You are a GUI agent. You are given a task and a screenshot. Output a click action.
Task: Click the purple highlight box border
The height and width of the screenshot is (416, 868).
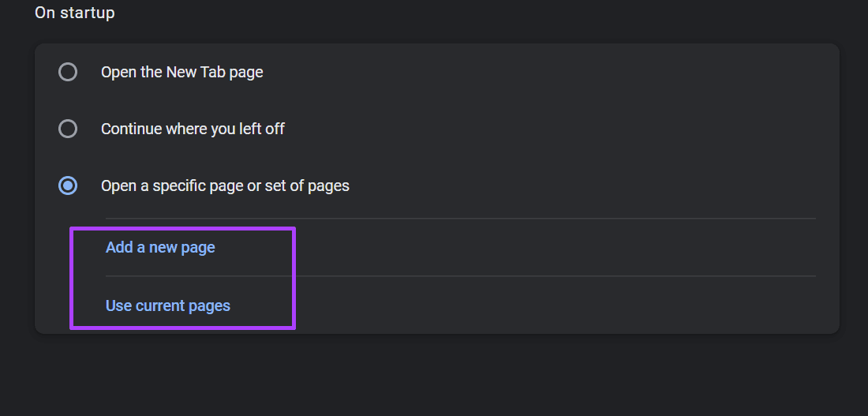coord(183,227)
